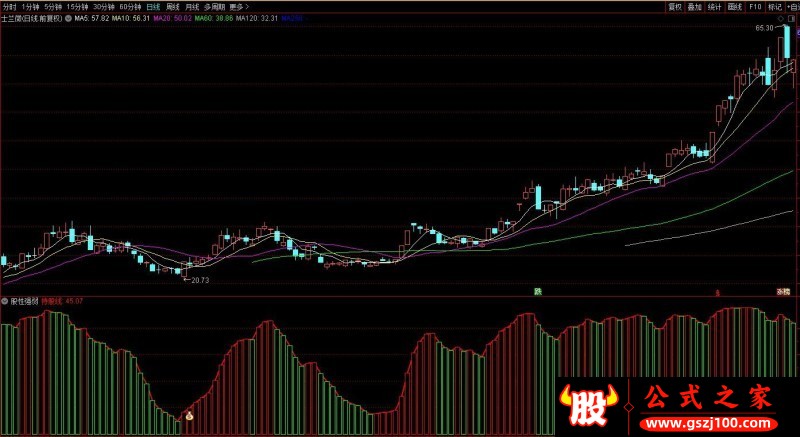Switch to the 日线 daily chart
Image resolution: width=800 pixels, height=437 pixels.
153,7
